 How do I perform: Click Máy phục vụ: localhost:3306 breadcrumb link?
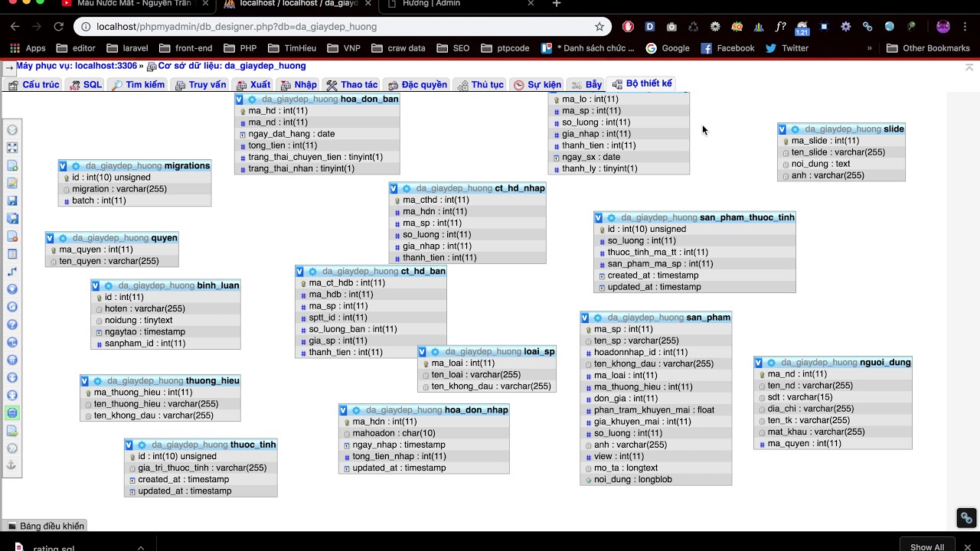pyautogui.click(x=77, y=67)
